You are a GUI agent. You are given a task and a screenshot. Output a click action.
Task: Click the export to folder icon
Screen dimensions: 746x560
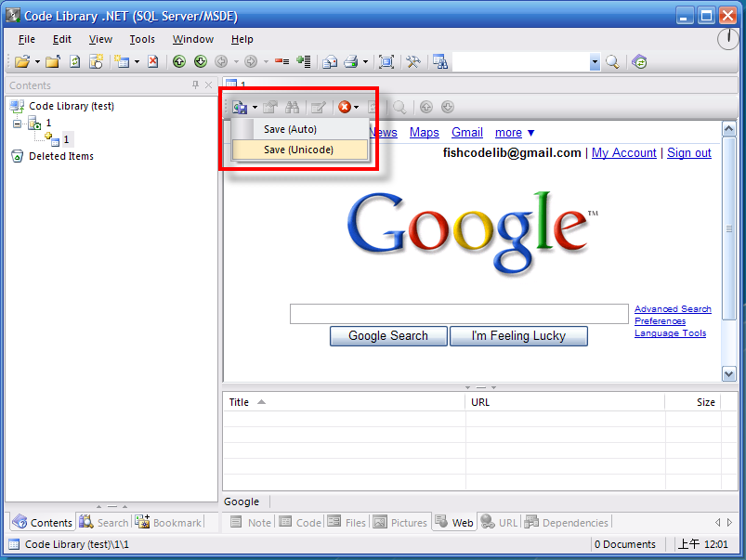[330, 62]
